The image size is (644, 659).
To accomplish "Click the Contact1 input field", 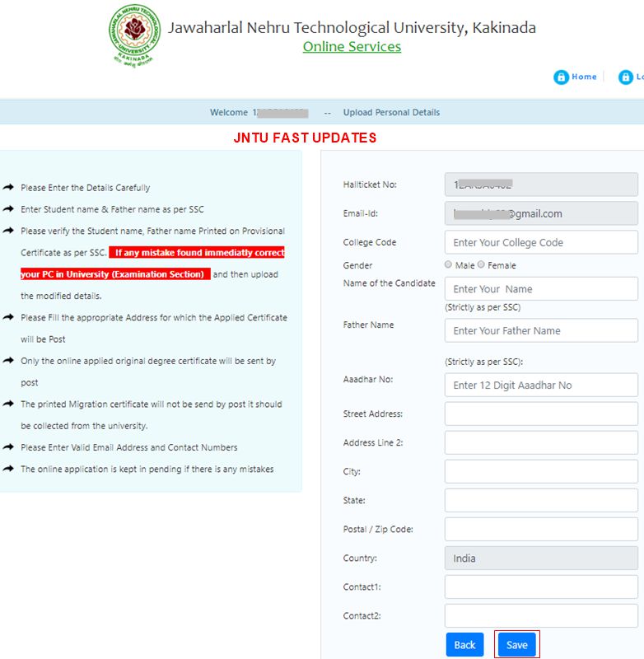I will click(541, 587).
